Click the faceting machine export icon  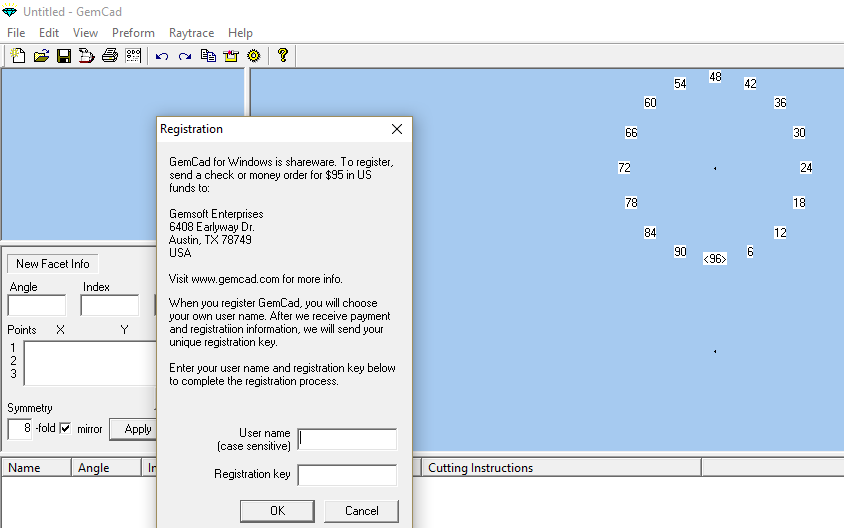click(87, 55)
